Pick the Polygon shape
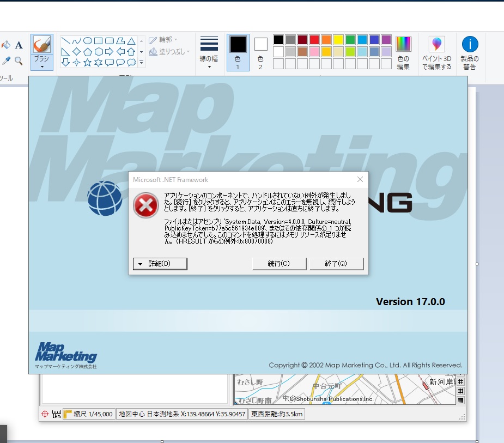The height and width of the screenshot is (443, 504). tap(120, 41)
